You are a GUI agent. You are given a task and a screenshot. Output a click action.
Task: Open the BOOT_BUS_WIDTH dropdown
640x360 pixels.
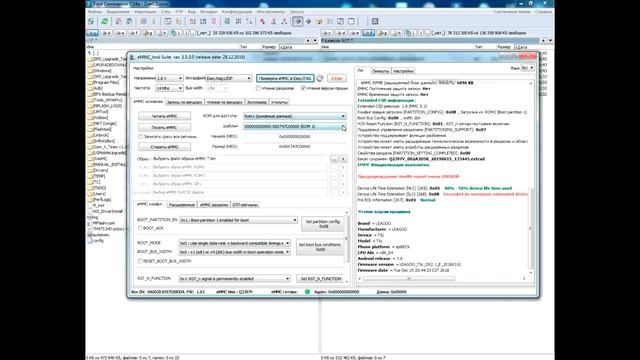click(235, 252)
